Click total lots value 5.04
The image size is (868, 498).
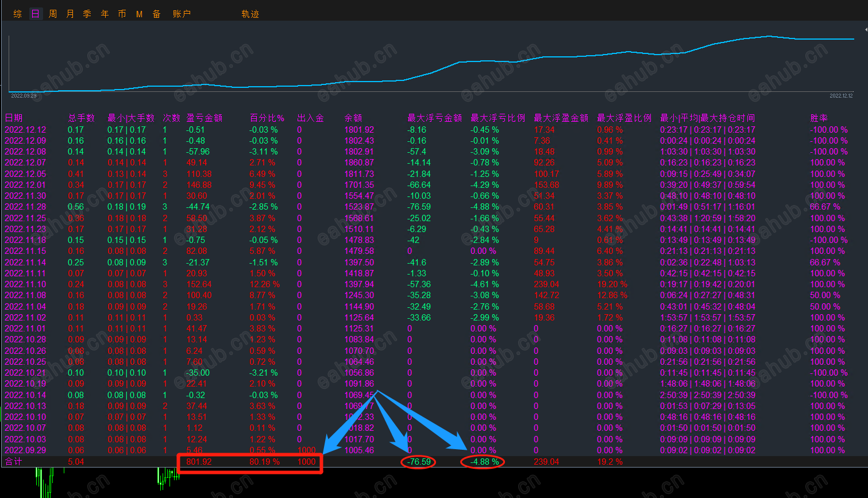[x=76, y=462]
